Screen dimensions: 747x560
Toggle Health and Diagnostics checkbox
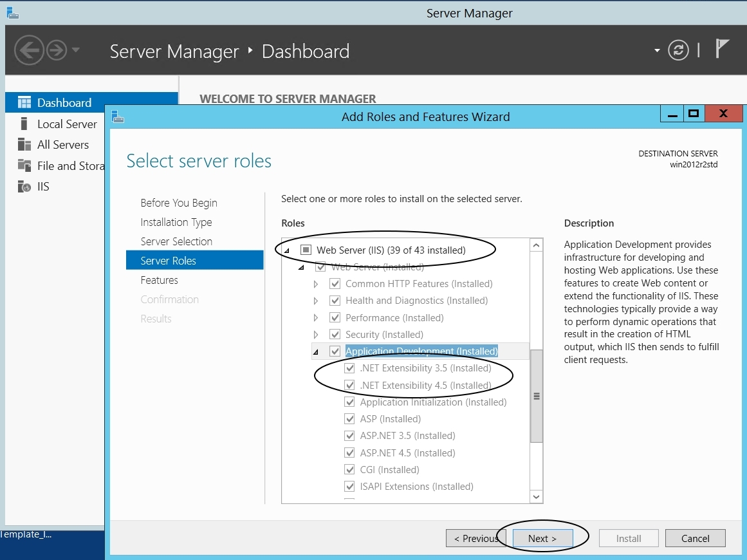tap(335, 300)
